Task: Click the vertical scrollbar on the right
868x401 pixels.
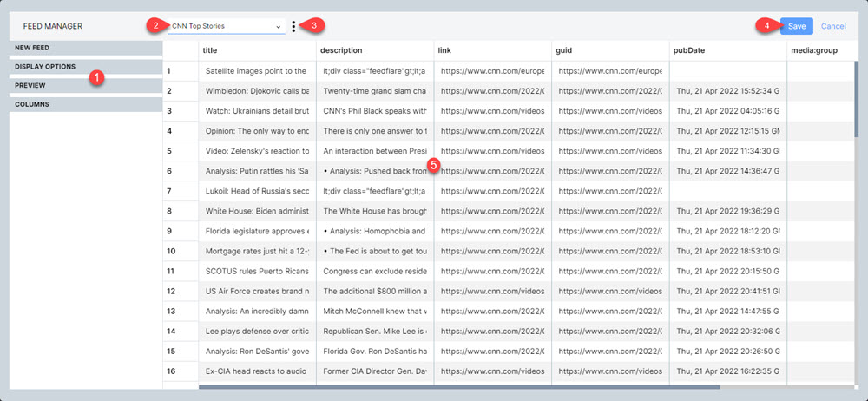Action: [x=858, y=95]
